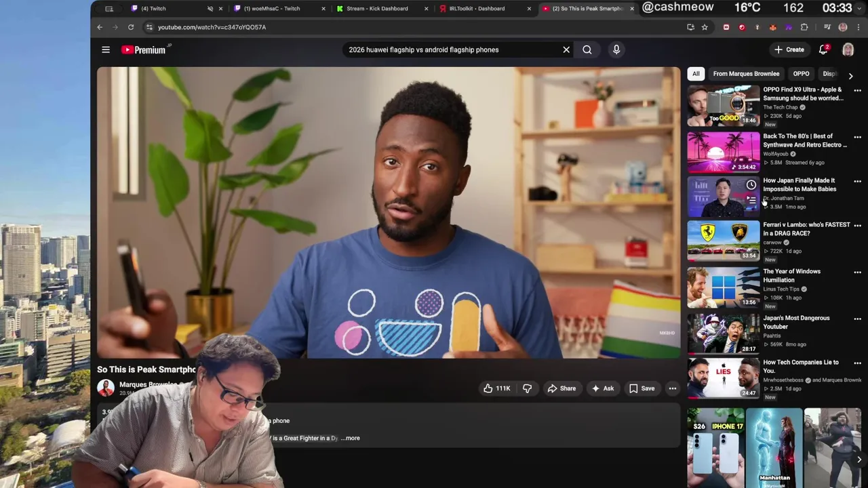The height and width of the screenshot is (488, 868).
Task: Open options for Back To The 80's video
Action: pos(857,138)
